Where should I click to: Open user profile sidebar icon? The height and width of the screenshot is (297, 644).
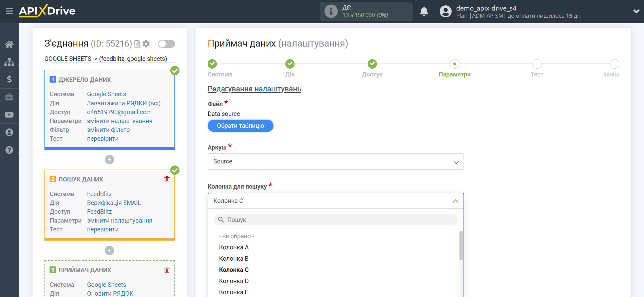[9, 133]
